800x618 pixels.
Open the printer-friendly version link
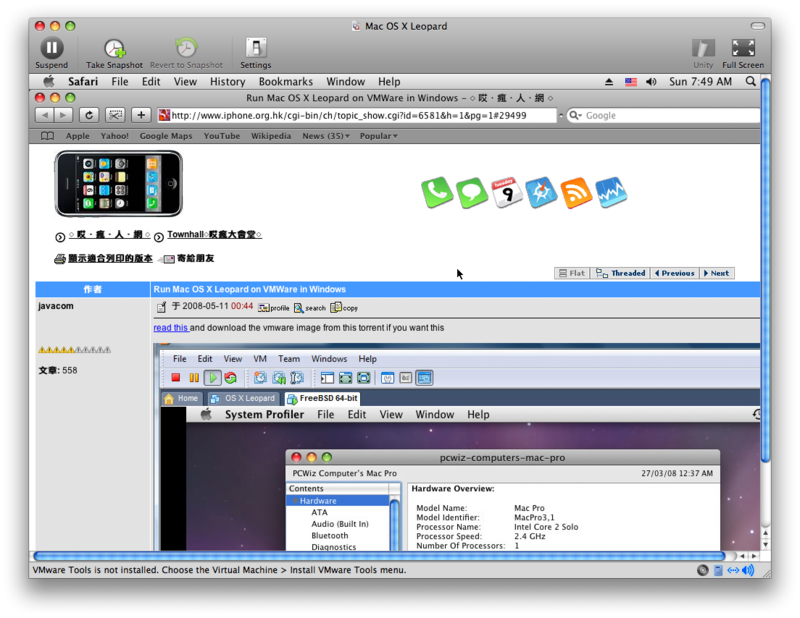coord(110,258)
